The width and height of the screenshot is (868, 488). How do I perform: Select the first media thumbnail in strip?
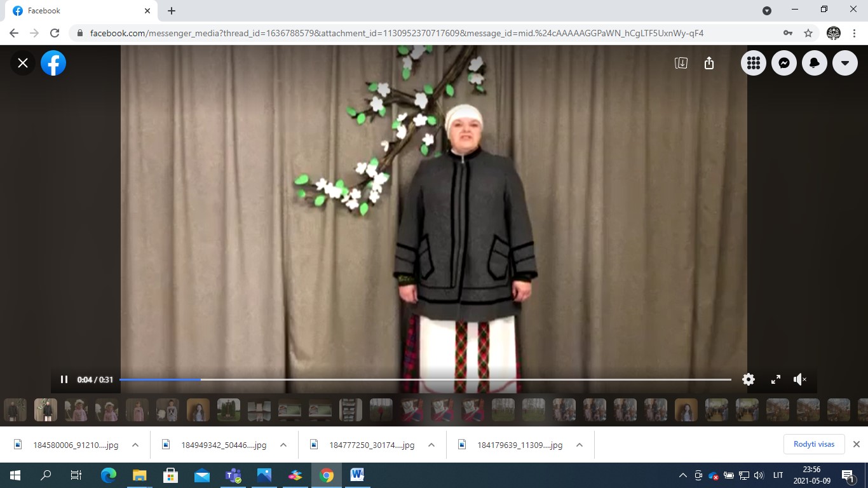point(15,410)
